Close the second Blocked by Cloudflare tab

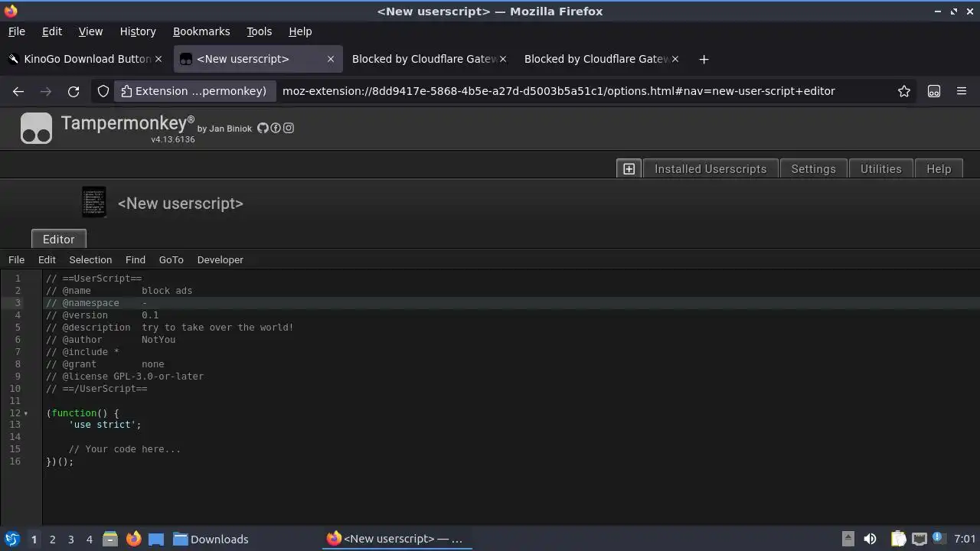(675, 59)
